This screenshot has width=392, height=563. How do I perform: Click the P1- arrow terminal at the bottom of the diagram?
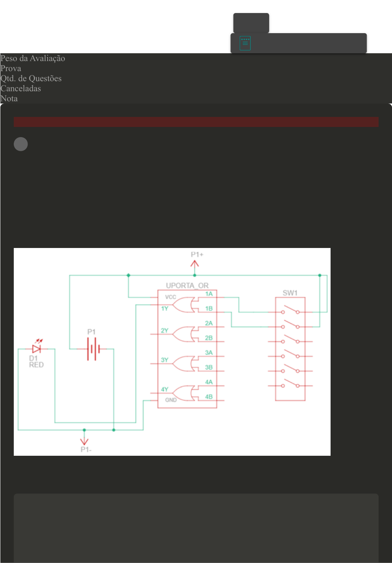(x=84, y=441)
